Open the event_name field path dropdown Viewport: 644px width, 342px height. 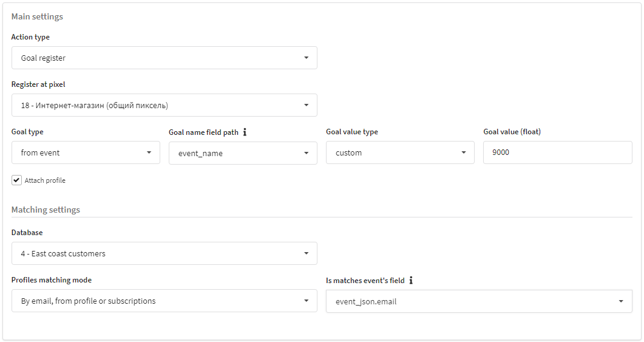pyautogui.click(x=243, y=153)
